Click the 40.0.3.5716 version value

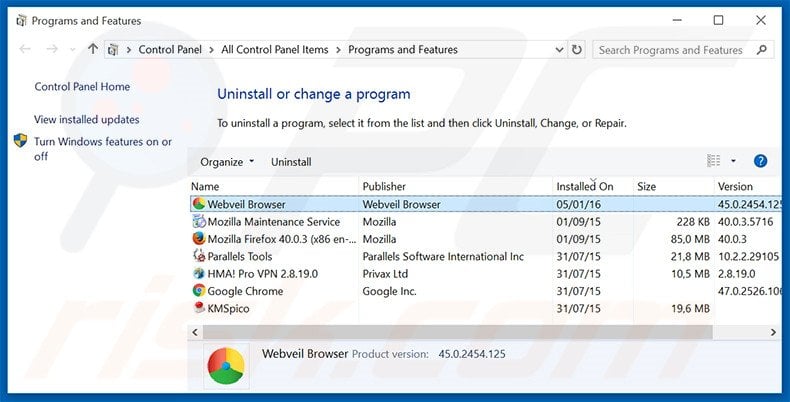tap(746, 222)
